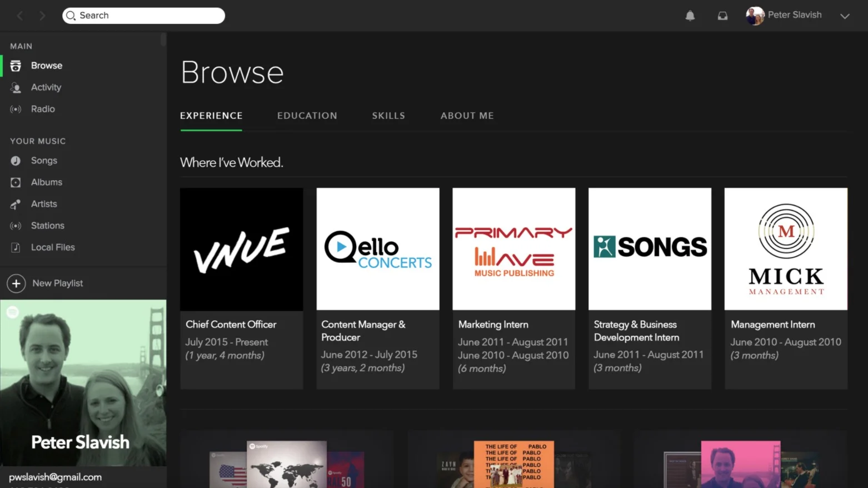Click the Radio sidebar icon

point(16,109)
